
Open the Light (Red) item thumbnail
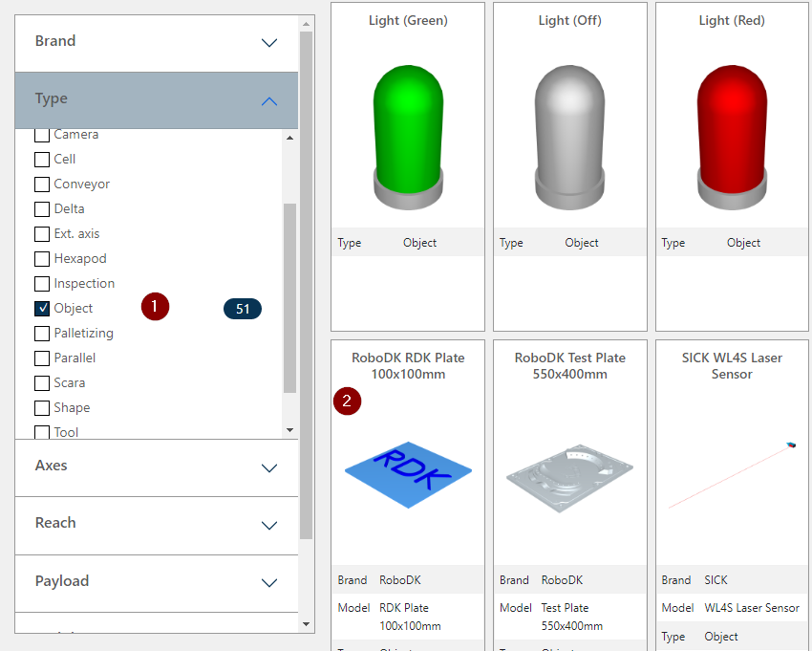[x=732, y=138]
